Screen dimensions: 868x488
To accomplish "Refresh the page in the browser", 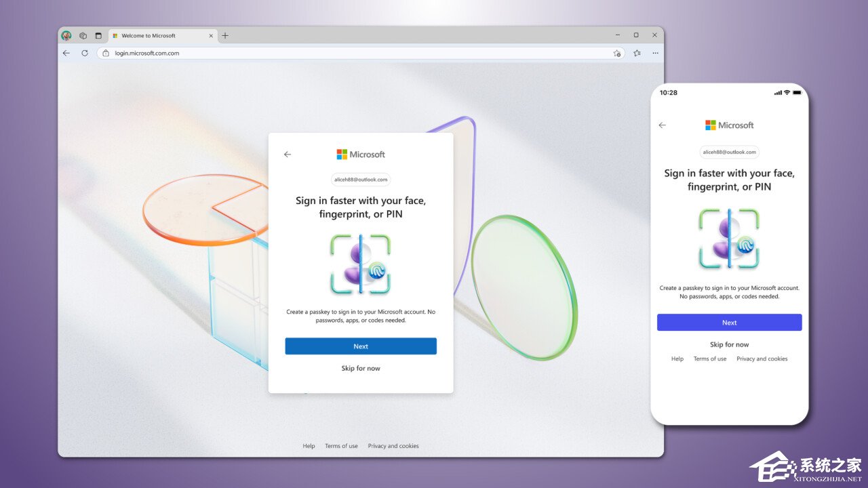I will click(x=85, y=53).
